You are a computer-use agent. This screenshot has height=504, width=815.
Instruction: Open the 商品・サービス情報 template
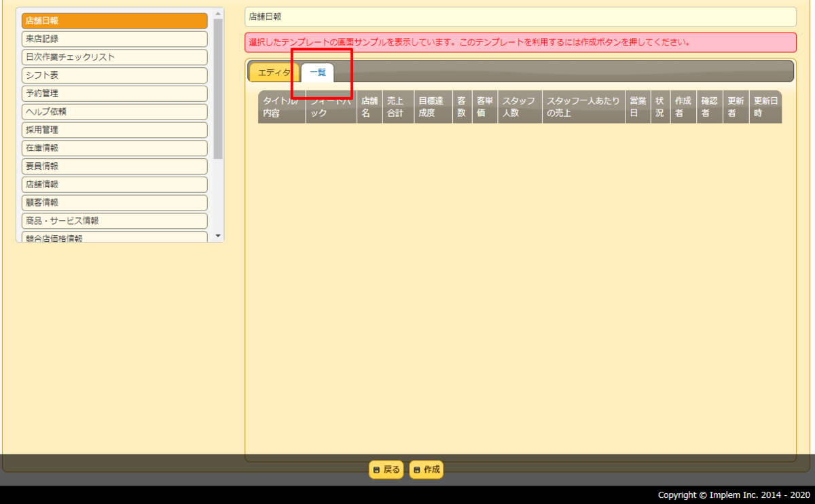point(114,220)
